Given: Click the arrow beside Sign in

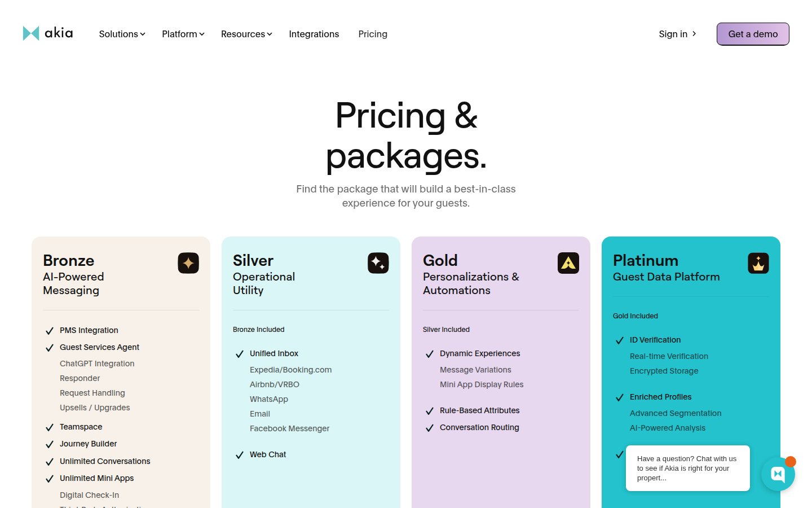Looking at the screenshot, I should (x=694, y=34).
